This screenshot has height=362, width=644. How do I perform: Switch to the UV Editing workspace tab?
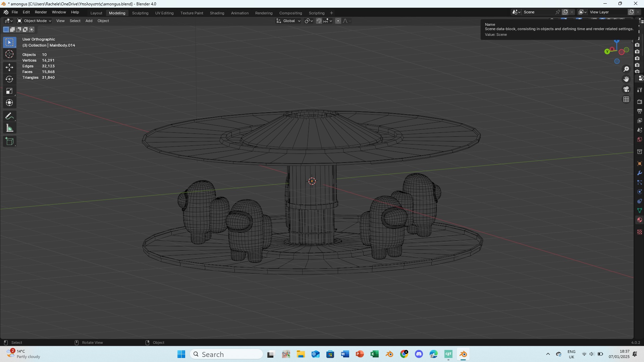click(x=164, y=13)
